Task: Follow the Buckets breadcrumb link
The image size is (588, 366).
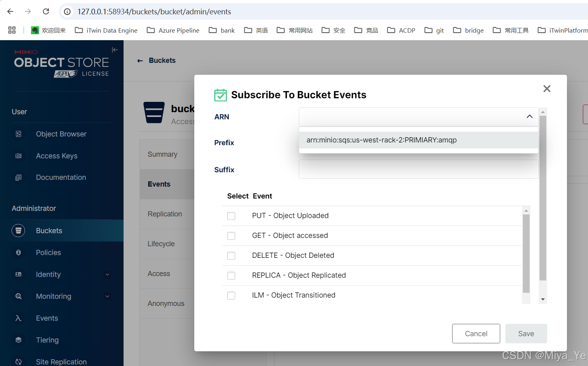Action: 162,60
